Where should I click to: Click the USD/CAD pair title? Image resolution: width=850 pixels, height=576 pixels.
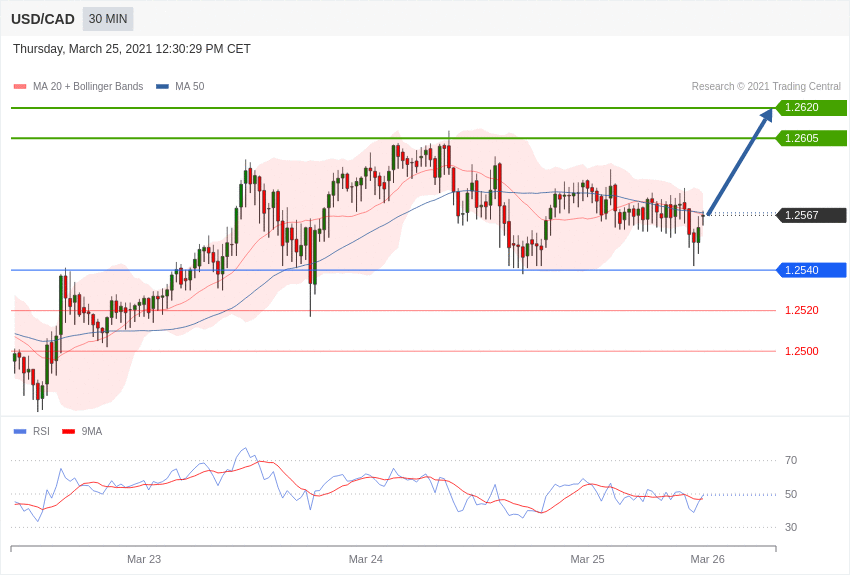point(43,19)
